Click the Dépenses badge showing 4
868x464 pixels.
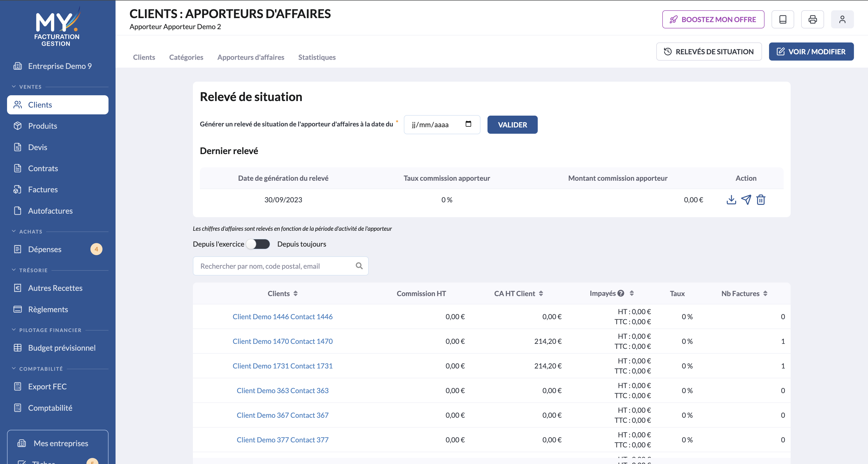(x=96, y=249)
